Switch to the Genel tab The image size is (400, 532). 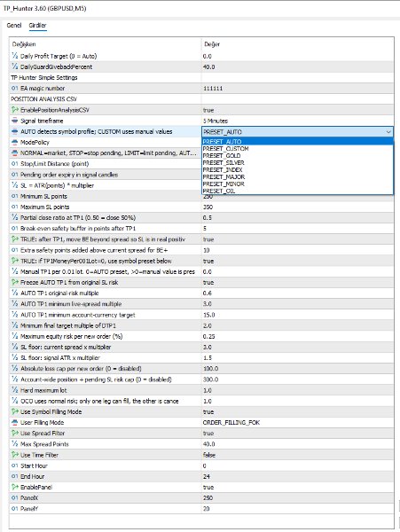[14, 25]
